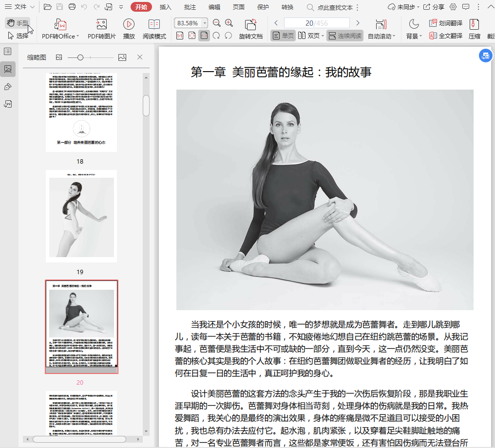The image size is (495, 448).
Task: Open 划词翻译 word translation
Action: point(446,23)
